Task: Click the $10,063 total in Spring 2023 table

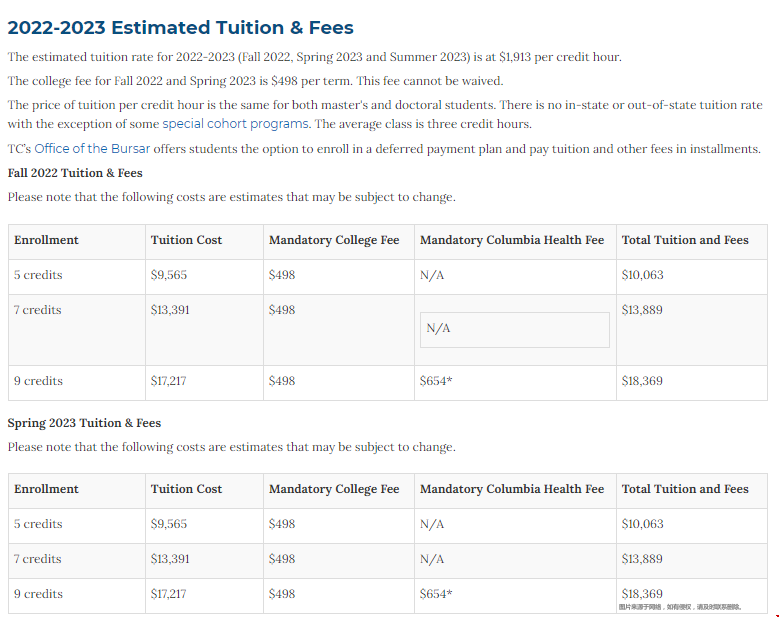Action: coord(642,524)
